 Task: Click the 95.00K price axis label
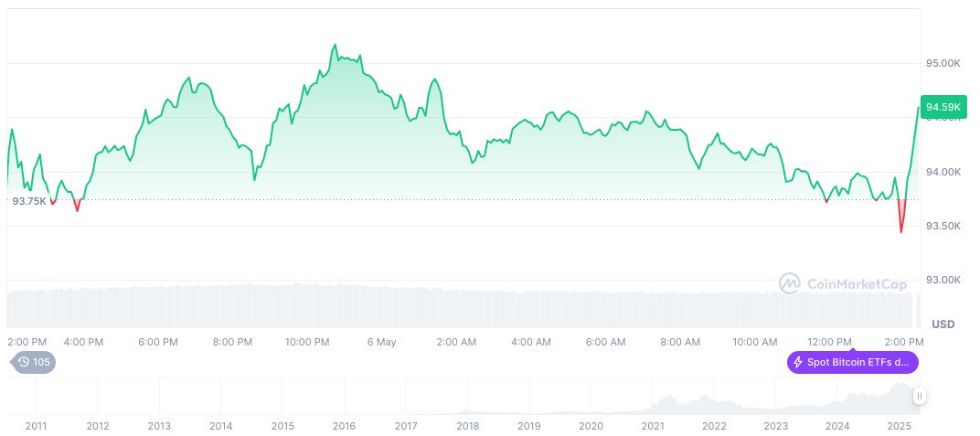943,63
